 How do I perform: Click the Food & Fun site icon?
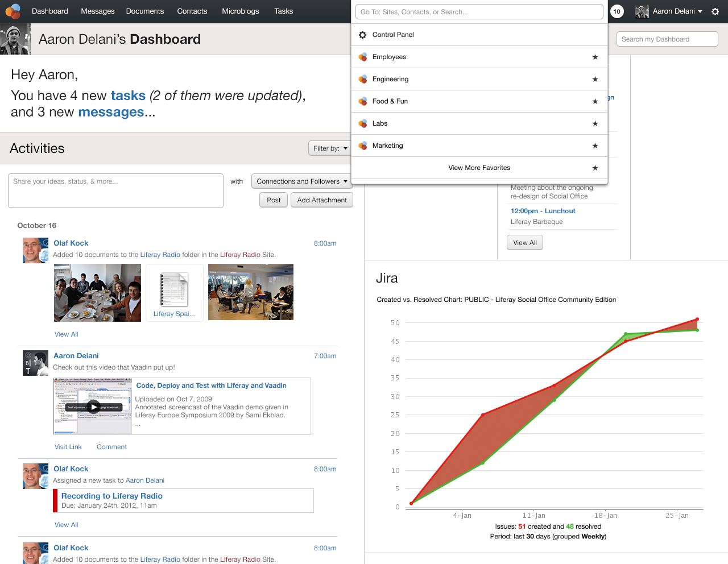click(362, 101)
